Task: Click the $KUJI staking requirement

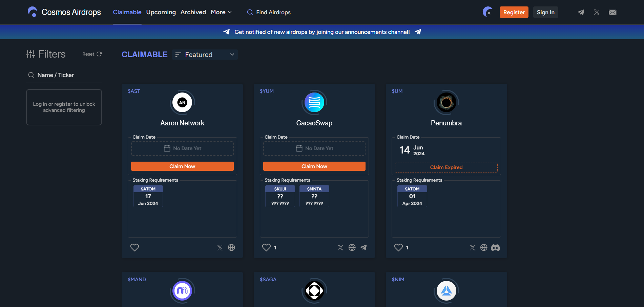Action: [x=280, y=196]
